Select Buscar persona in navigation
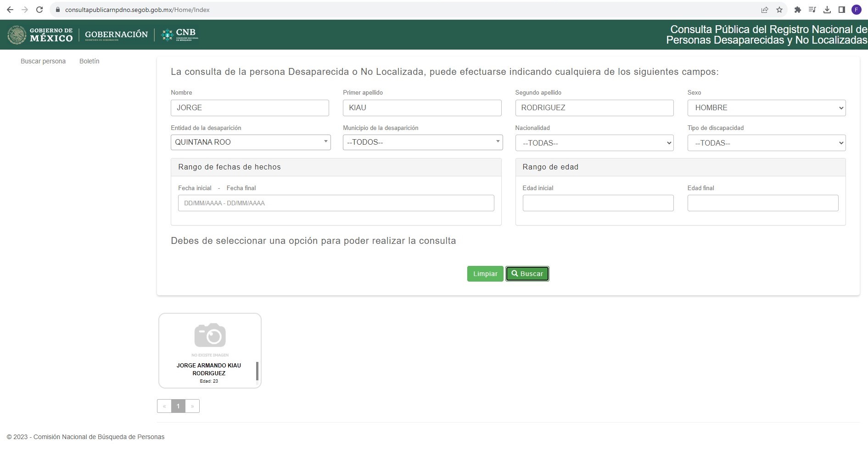868x457 pixels. click(43, 61)
